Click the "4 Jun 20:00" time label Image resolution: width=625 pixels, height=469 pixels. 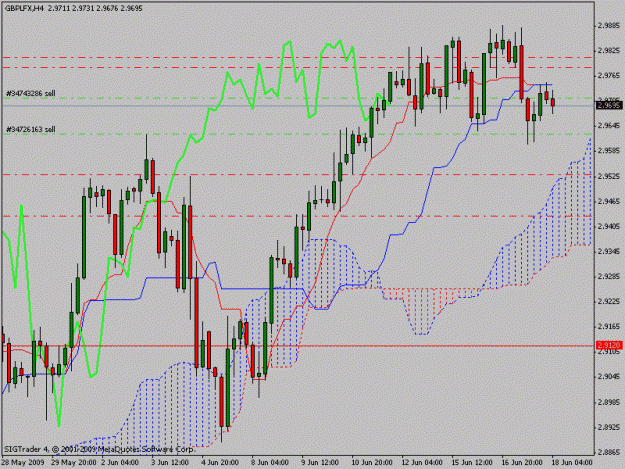220,463
